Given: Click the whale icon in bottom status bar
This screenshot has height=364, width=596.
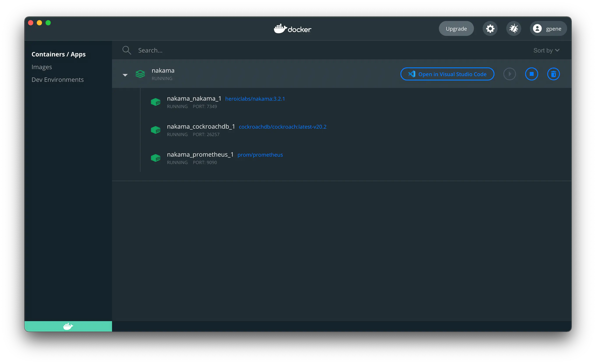Looking at the screenshot, I should click(68, 327).
